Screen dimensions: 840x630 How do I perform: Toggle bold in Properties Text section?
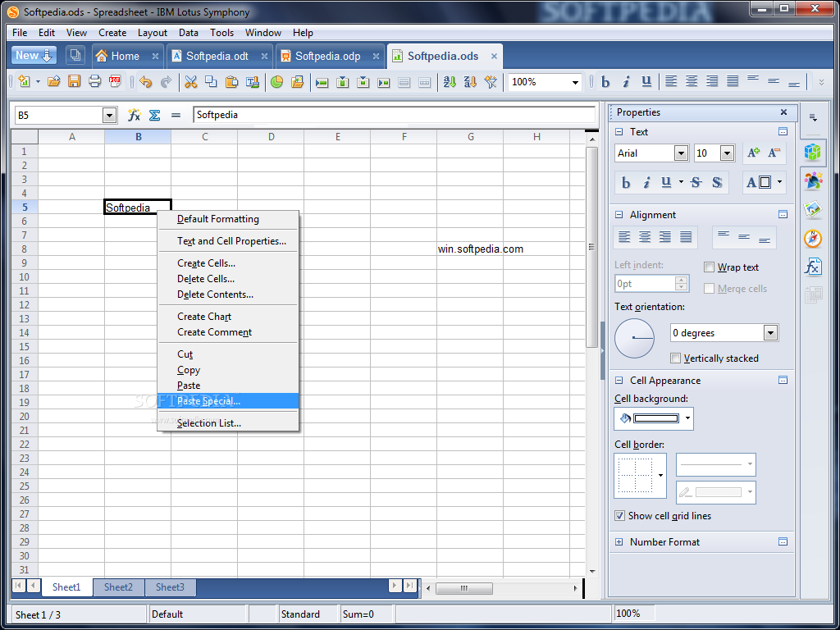(626, 183)
